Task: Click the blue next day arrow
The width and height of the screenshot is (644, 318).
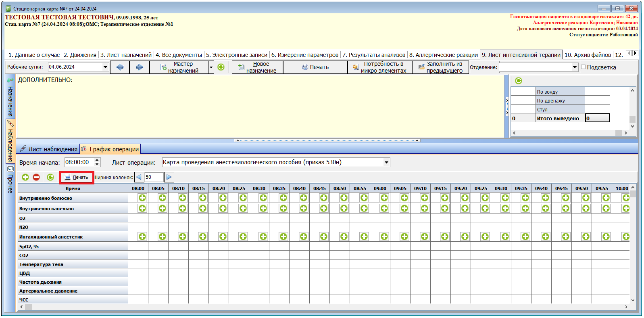Action: pos(140,67)
